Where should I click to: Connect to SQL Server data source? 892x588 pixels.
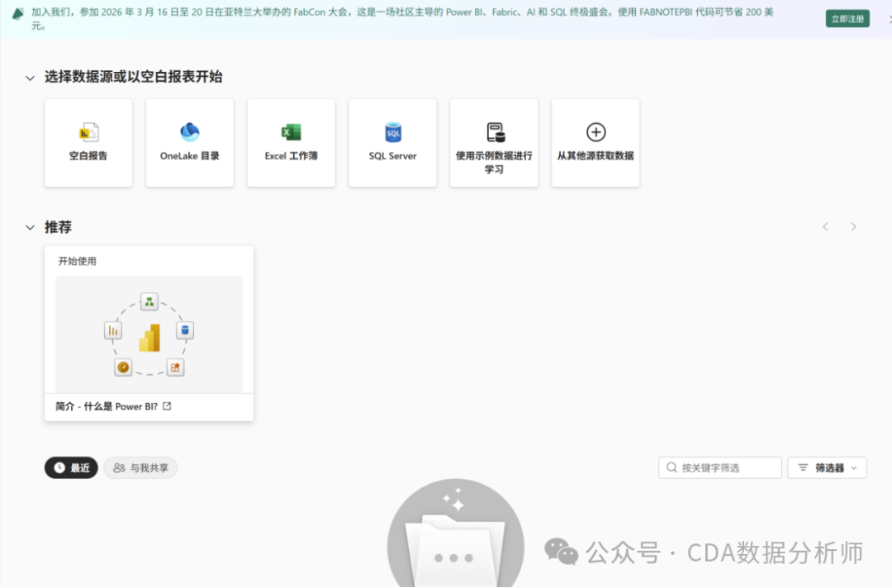(392, 142)
